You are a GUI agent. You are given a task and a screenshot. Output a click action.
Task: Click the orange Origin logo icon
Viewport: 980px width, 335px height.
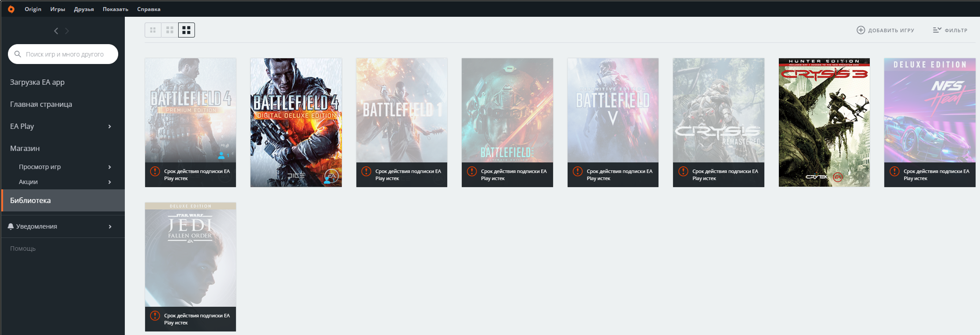pos(11,9)
